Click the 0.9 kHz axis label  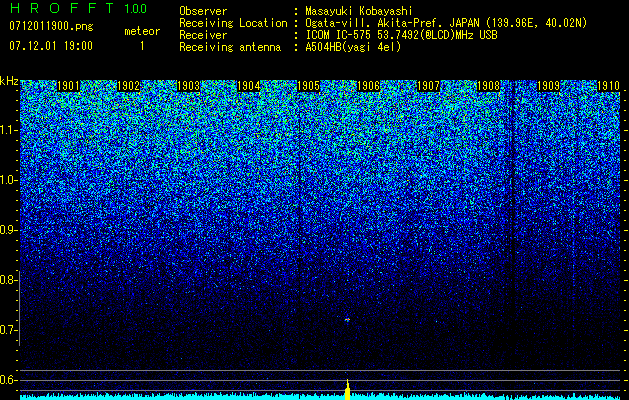(7, 230)
